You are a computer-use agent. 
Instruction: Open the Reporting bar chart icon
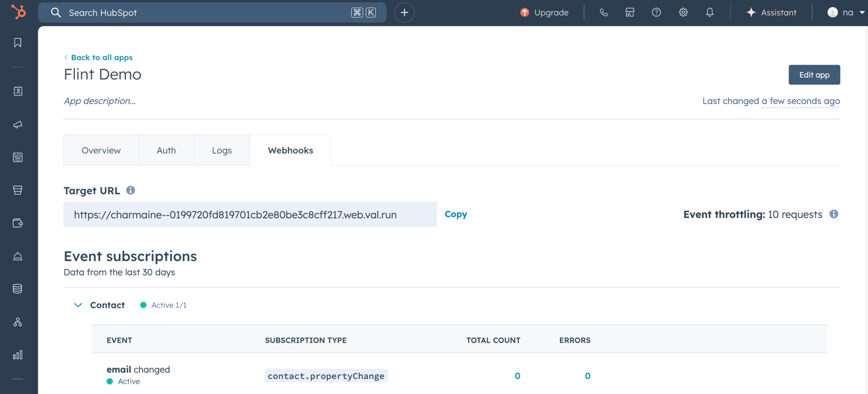click(18, 355)
